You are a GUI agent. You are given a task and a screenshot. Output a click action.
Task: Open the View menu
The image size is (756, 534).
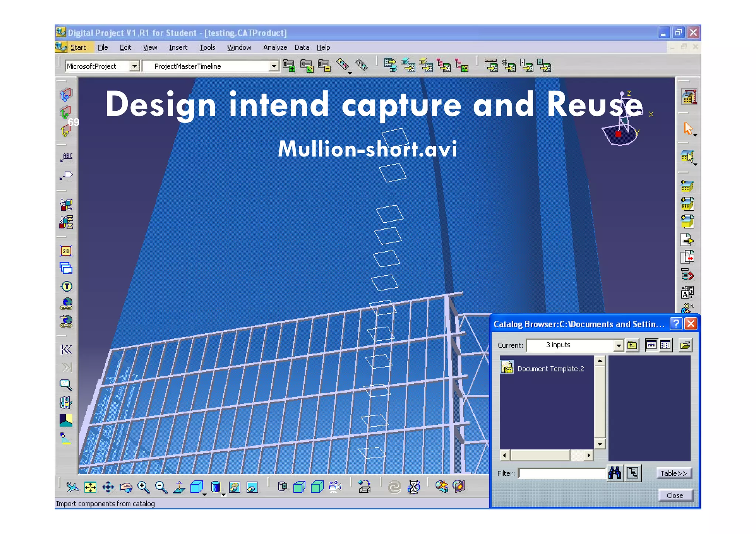(150, 48)
